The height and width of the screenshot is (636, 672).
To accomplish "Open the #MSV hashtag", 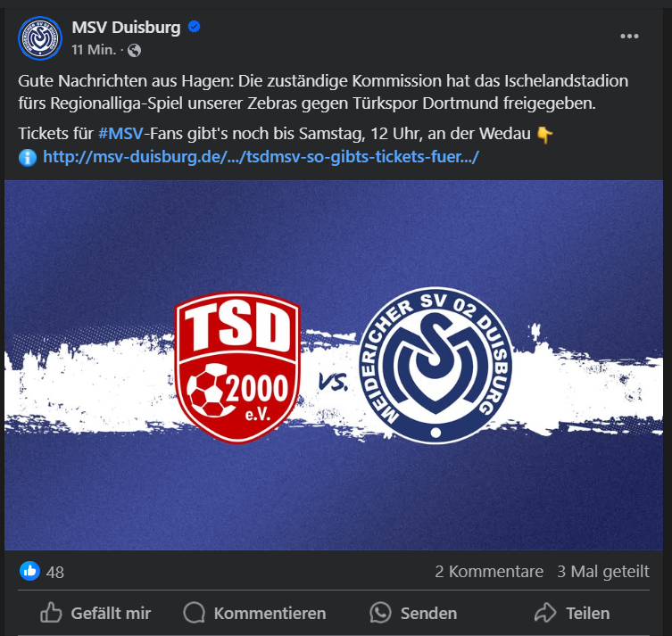I will (x=120, y=134).
